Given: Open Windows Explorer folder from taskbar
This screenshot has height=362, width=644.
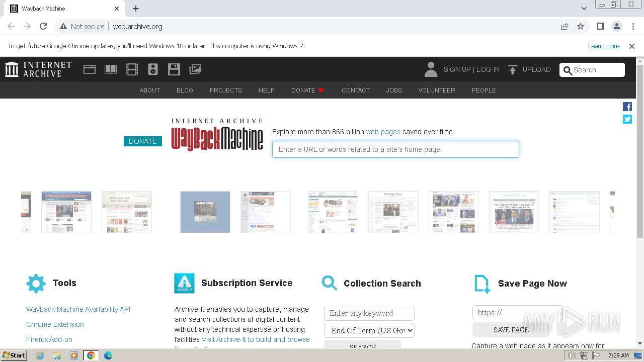Looking at the screenshot, I should point(57,355).
